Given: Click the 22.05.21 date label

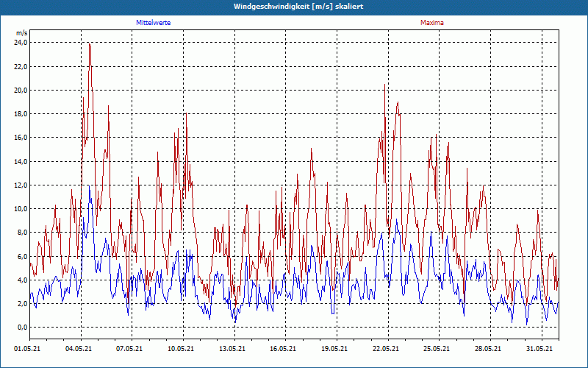Looking at the screenshot, I should pyautogui.click(x=385, y=349).
